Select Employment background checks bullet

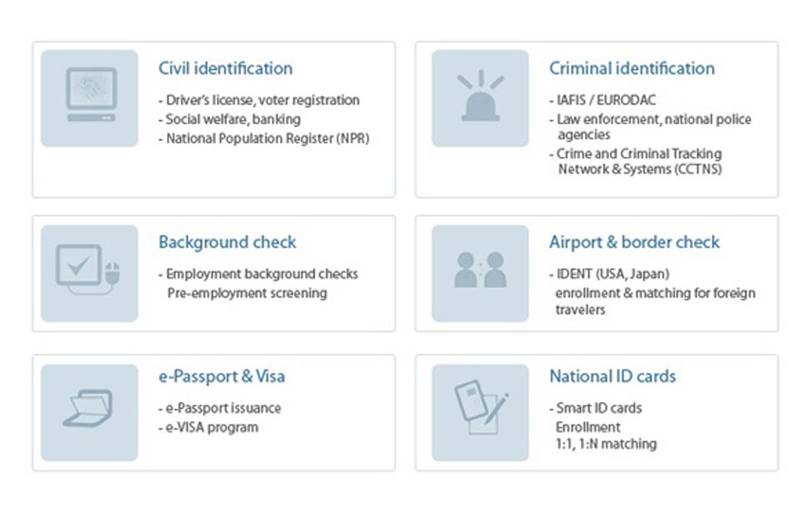coord(259,274)
